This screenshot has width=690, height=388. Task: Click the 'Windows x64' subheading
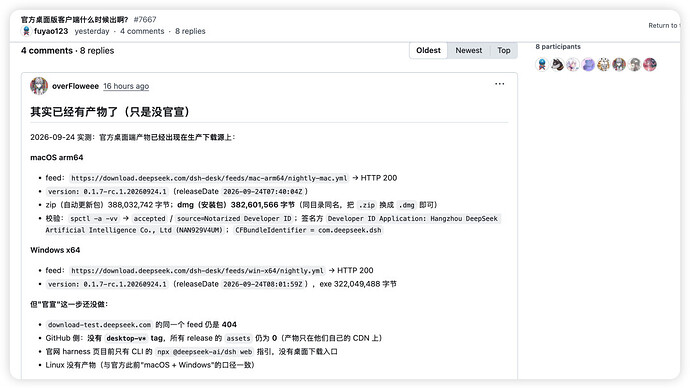(x=55, y=250)
